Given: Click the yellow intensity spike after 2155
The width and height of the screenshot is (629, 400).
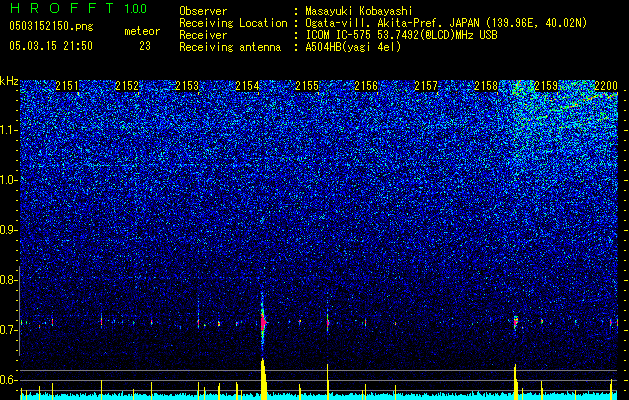Looking at the screenshot, I should point(328,381).
